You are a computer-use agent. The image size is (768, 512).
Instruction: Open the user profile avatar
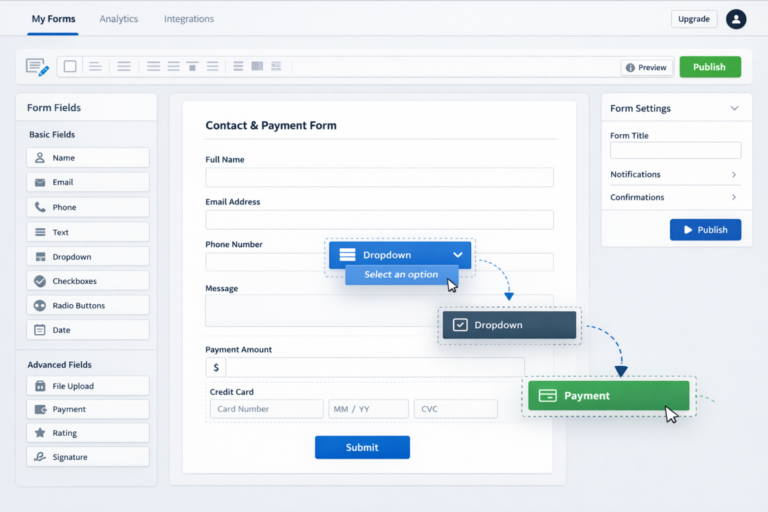click(x=736, y=19)
